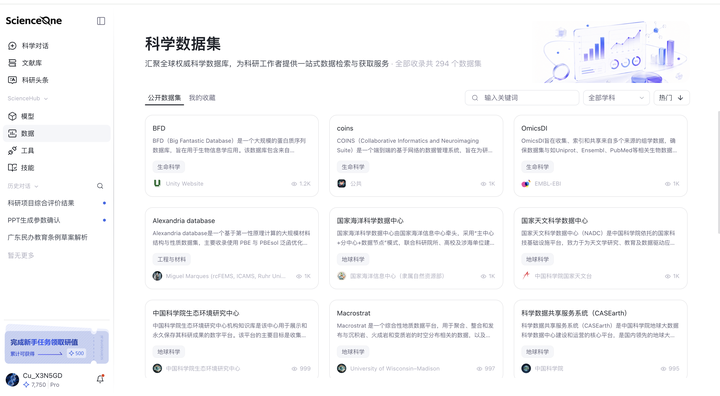The image size is (720, 396).
Task: Open the 科学数据共享服务系统 (CASEarth) card
Action: 601,339
